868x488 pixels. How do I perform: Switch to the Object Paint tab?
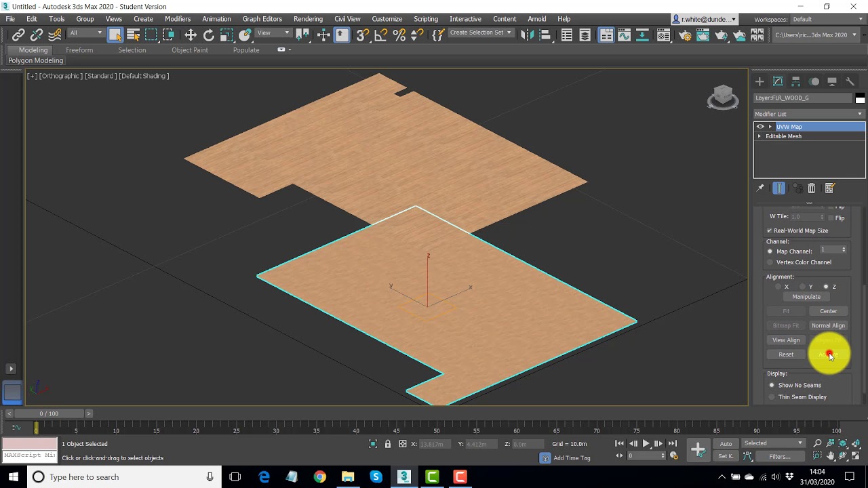190,50
